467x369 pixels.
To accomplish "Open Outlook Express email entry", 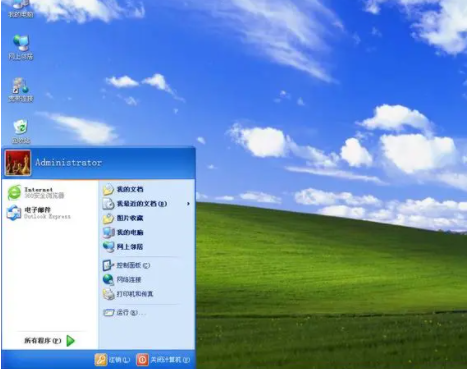I will [39, 213].
